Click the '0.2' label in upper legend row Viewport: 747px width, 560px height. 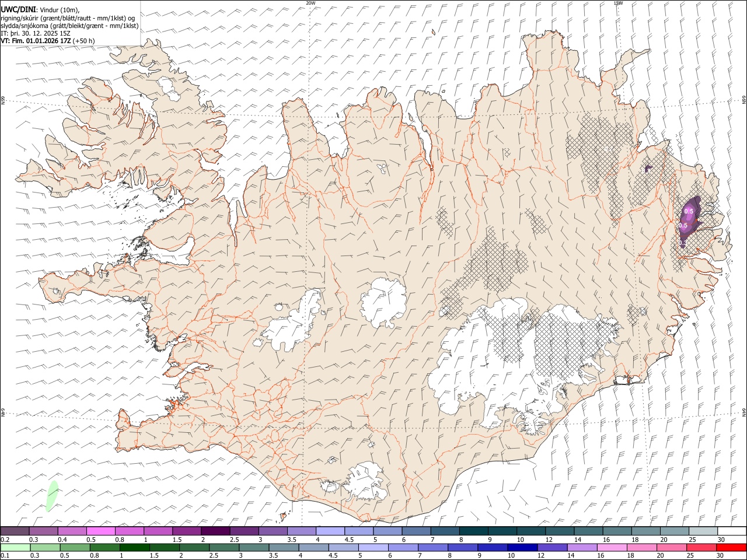pos(5,540)
